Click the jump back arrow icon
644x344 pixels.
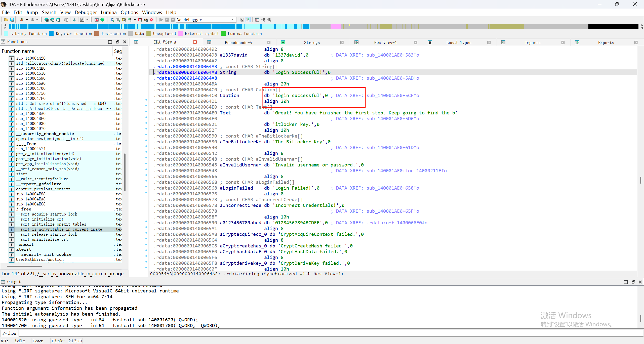pos(22,20)
